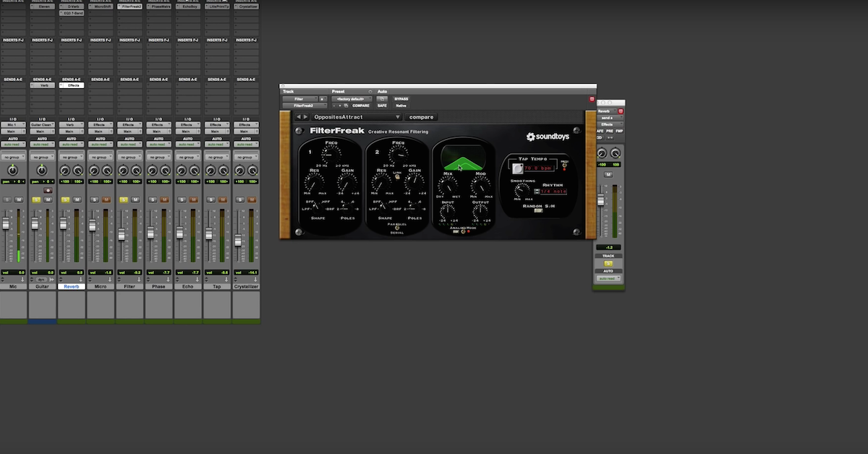Toggle the Analog Mode switch
The height and width of the screenshot is (454, 868).
463,231
